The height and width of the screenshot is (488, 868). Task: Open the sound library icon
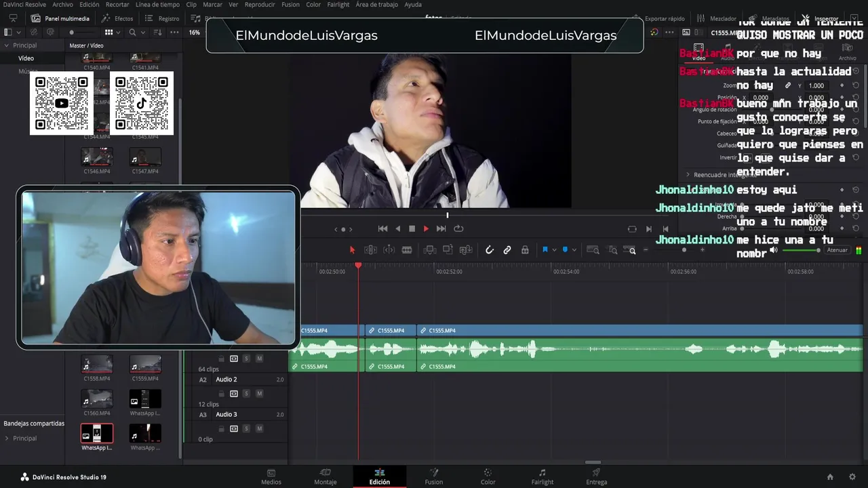195,18
